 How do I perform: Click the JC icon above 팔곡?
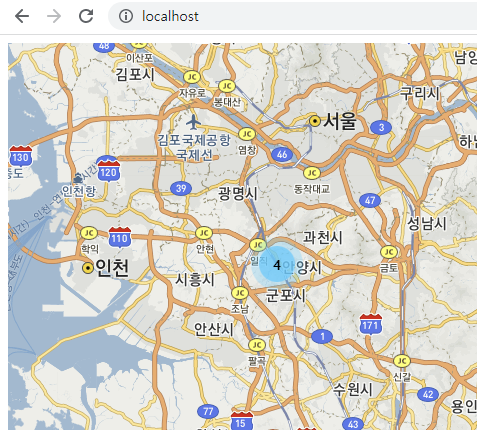tap(257, 345)
